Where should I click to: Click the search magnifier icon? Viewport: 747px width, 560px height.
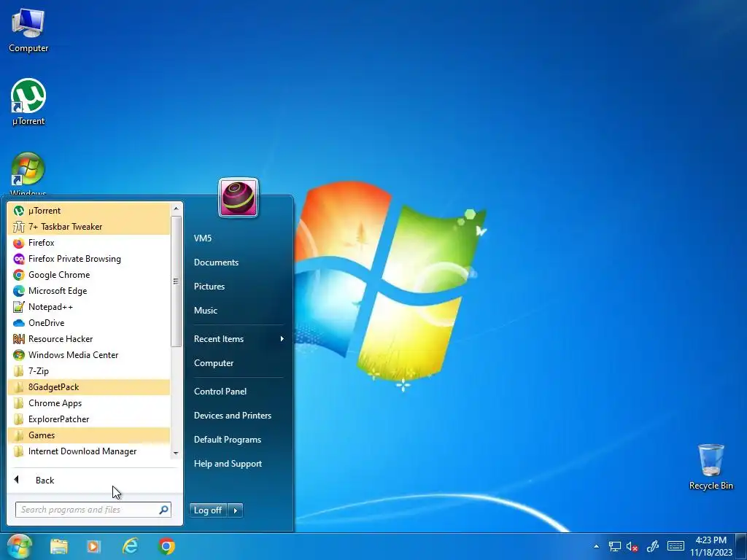point(163,510)
